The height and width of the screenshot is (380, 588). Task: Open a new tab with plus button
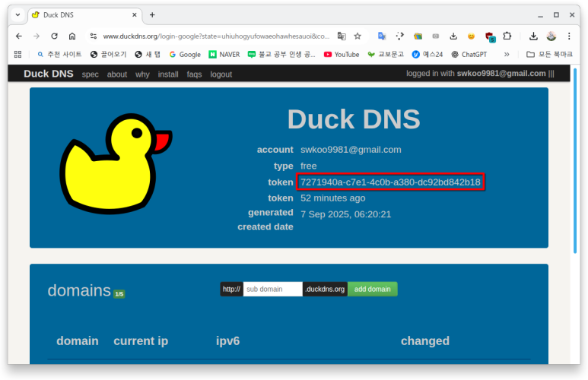click(152, 15)
